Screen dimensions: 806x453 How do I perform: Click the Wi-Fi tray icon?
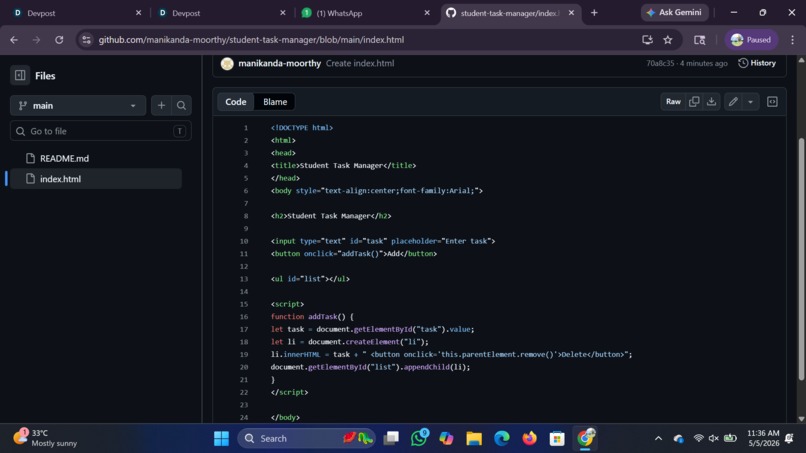coord(698,438)
